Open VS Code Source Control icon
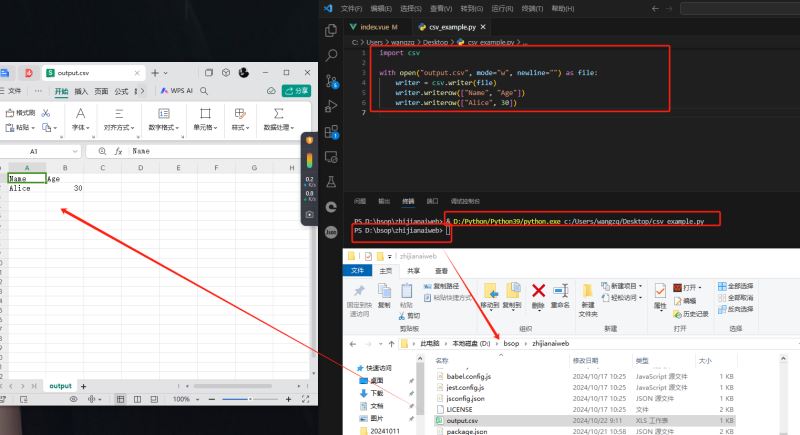Viewport: 800px width, 435px height. (x=331, y=81)
